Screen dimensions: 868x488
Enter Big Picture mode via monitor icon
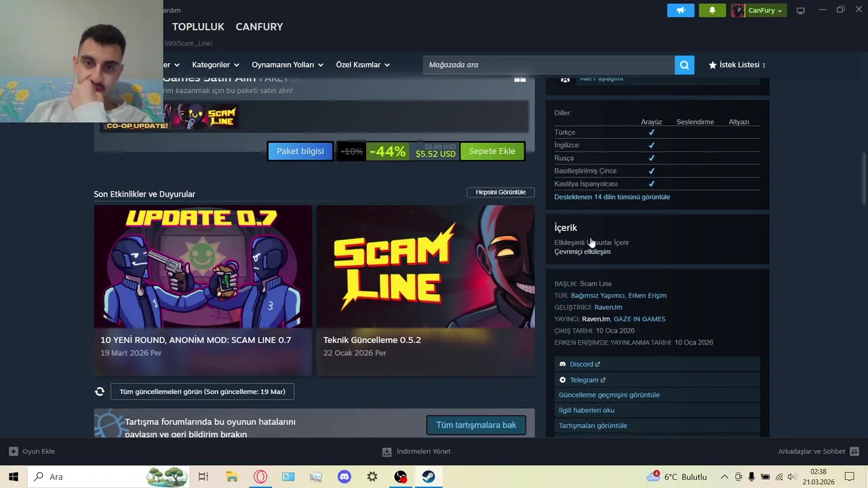pos(801,10)
